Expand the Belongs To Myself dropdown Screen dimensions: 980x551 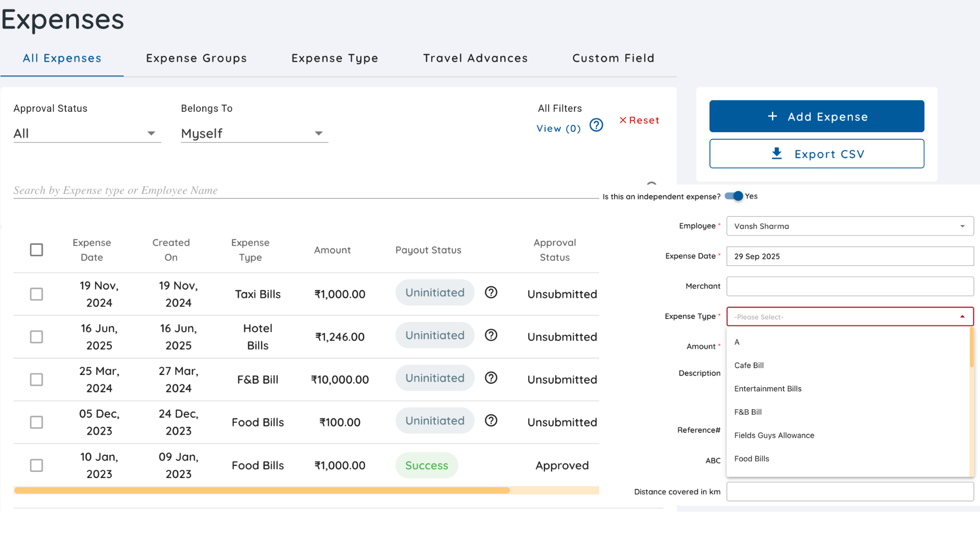coord(254,134)
